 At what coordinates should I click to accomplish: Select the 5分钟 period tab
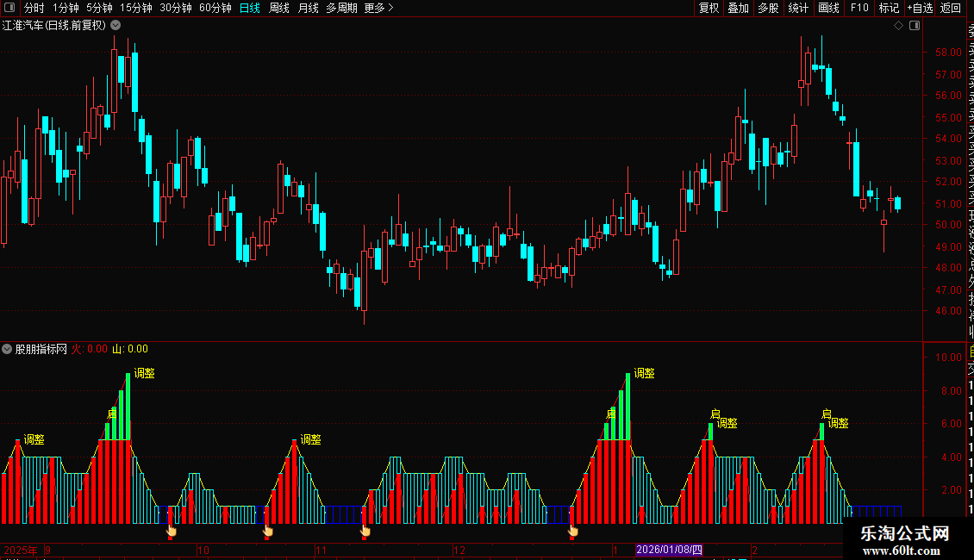pos(99,8)
